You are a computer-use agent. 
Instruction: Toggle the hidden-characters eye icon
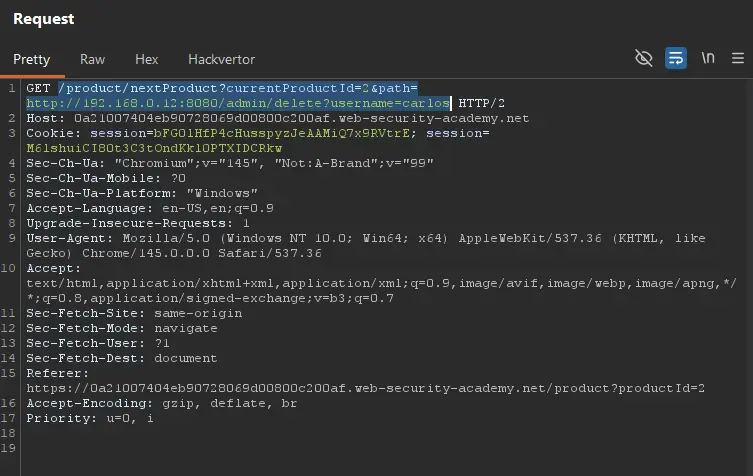[x=644, y=58]
